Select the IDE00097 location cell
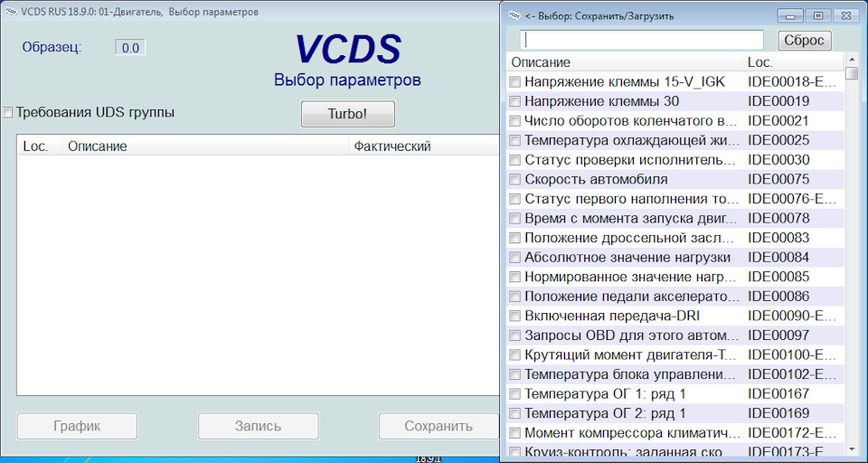 click(x=778, y=335)
